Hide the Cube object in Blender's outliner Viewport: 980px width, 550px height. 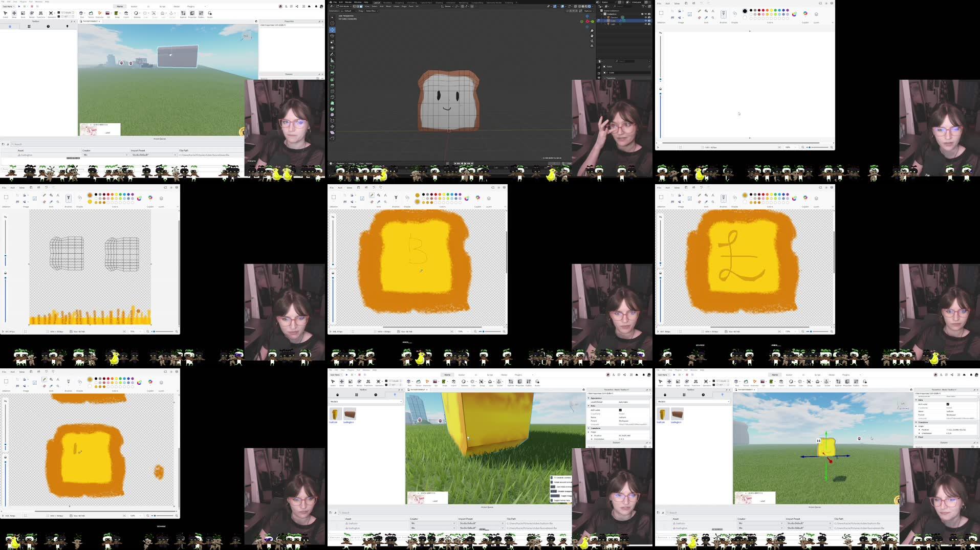coord(645,20)
